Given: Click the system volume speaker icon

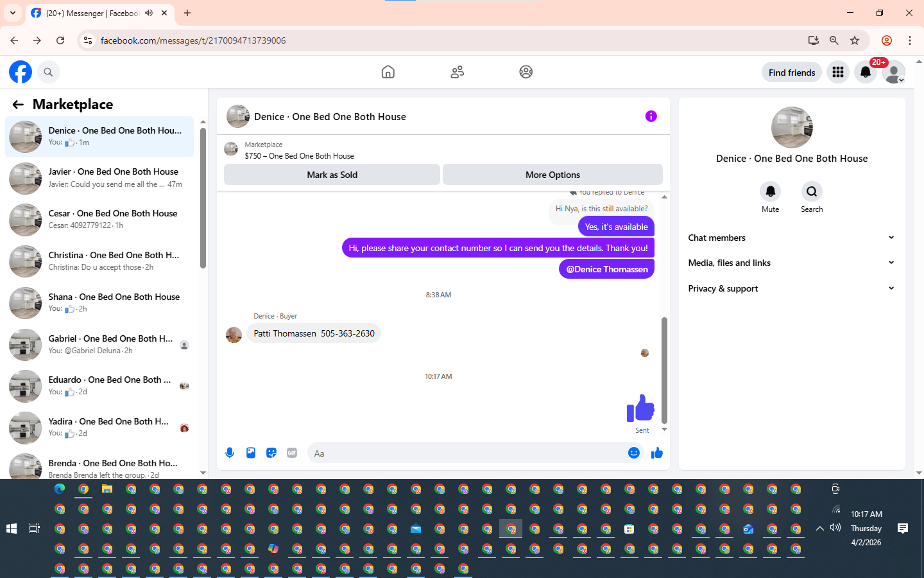Looking at the screenshot, I should (x=835, y=528).
